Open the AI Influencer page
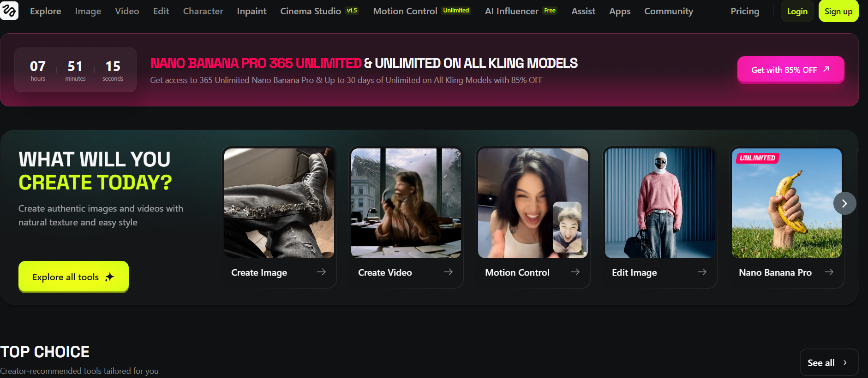 click(x=521, y=11)
